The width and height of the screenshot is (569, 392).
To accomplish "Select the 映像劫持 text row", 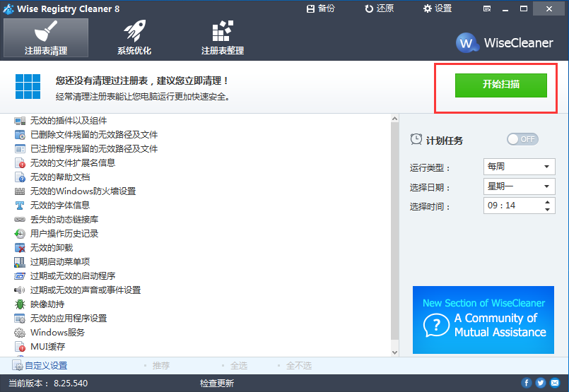I will tap(47, 304).
